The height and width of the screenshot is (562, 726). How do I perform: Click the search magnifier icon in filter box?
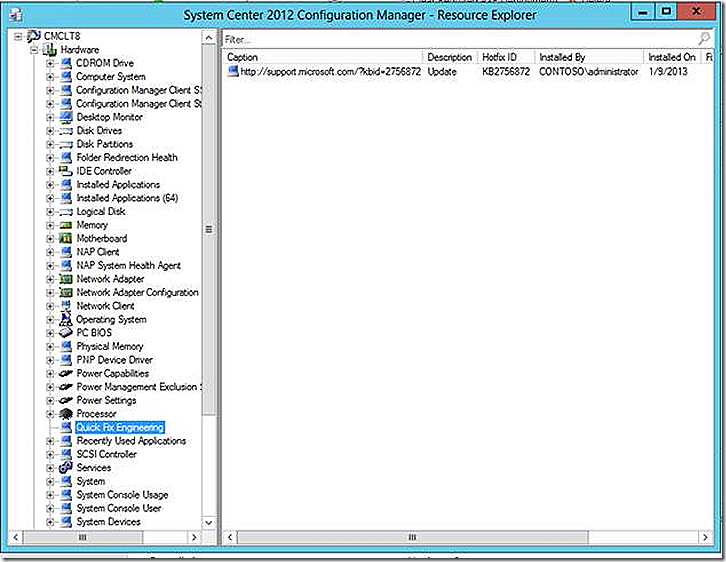coord(704,38)
